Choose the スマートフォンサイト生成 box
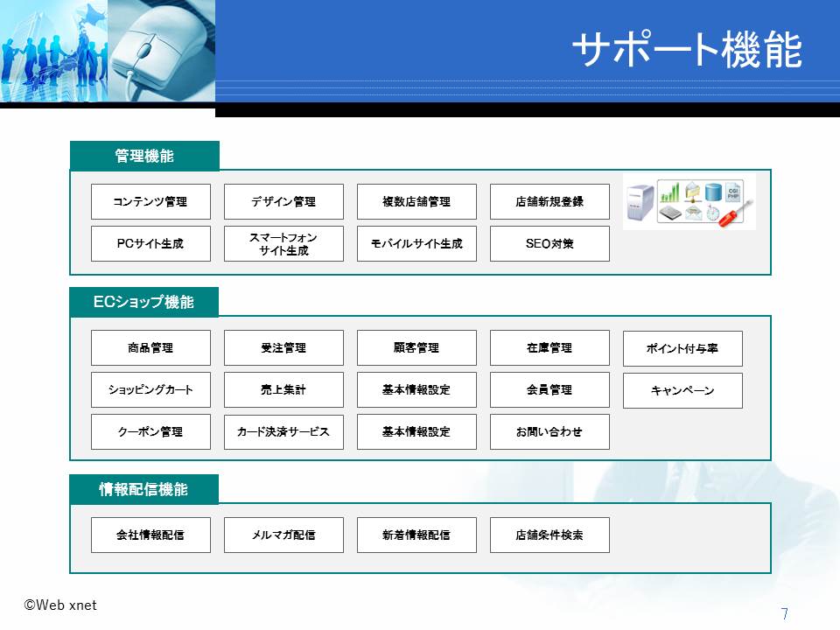Viewport: 840px width, 630px height. click(283, 243)
